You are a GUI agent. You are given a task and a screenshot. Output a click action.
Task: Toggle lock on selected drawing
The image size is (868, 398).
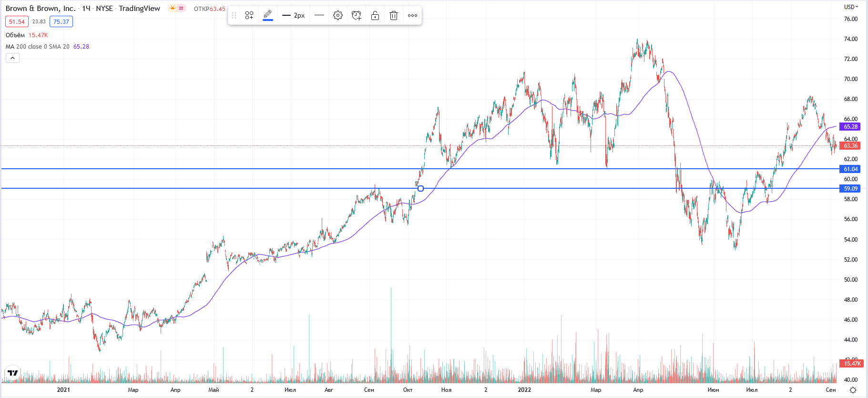coord(375,16)
